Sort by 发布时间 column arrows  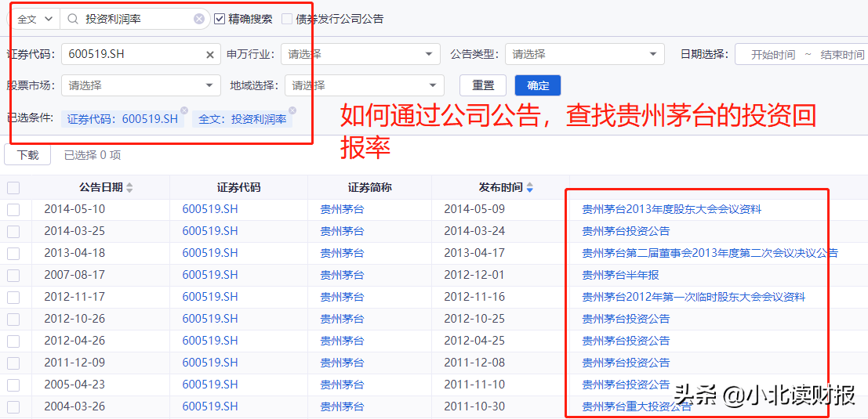pyautogui.click(x=530, y=188)
